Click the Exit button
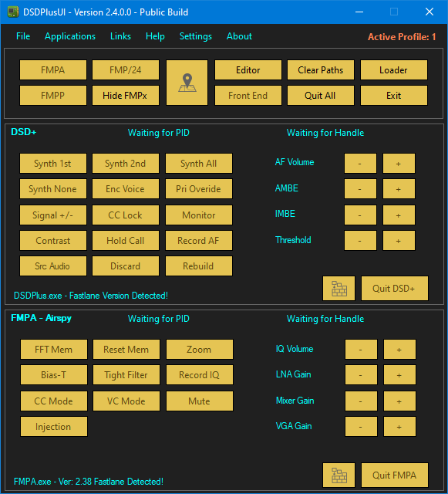This screenshot has height=494, width=448. [393, 95]
